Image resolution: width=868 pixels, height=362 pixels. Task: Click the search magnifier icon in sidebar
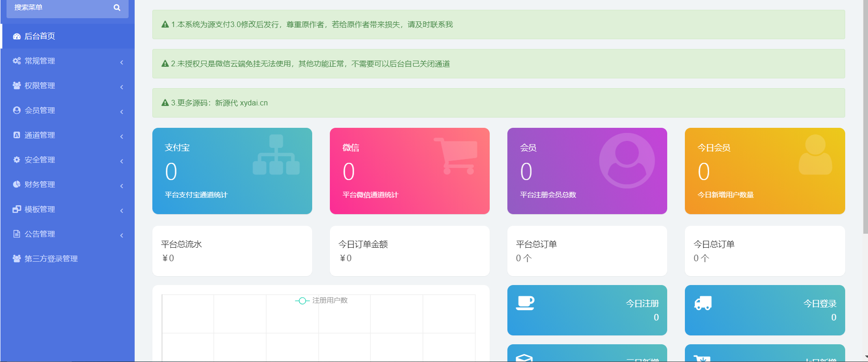click(117, 7)
